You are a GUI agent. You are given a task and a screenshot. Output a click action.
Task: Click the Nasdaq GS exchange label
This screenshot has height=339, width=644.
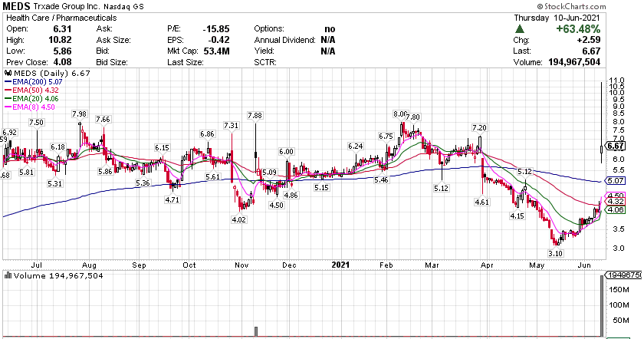click(x=123, y=7)
